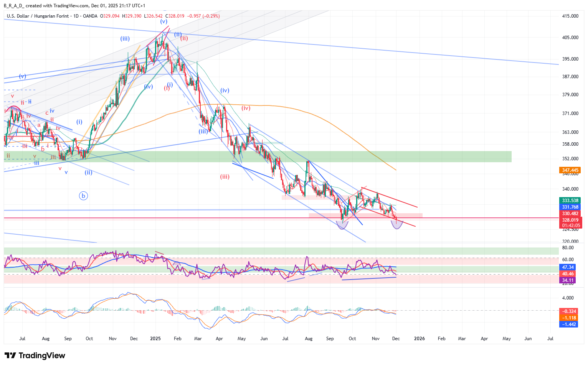This screenshot has height=367, width=588.
Task: Select the circled blue "b" wave label
Action: (x=83, y=196)
